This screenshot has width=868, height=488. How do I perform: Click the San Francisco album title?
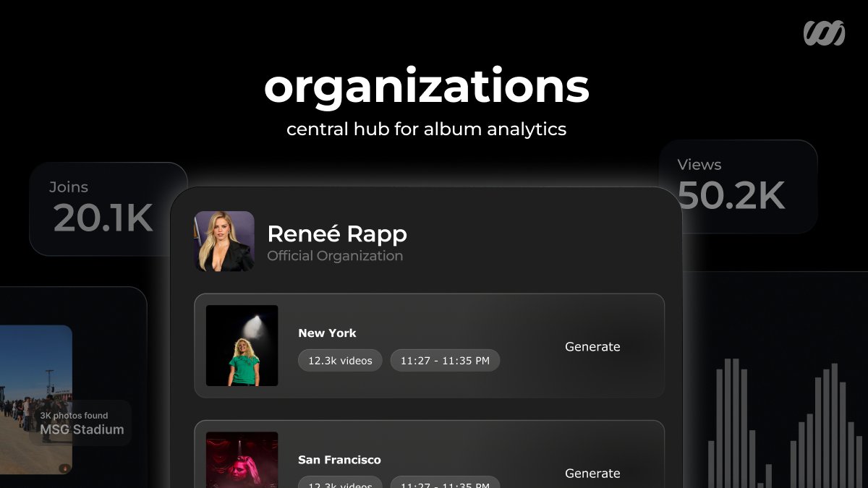(339, 460)
